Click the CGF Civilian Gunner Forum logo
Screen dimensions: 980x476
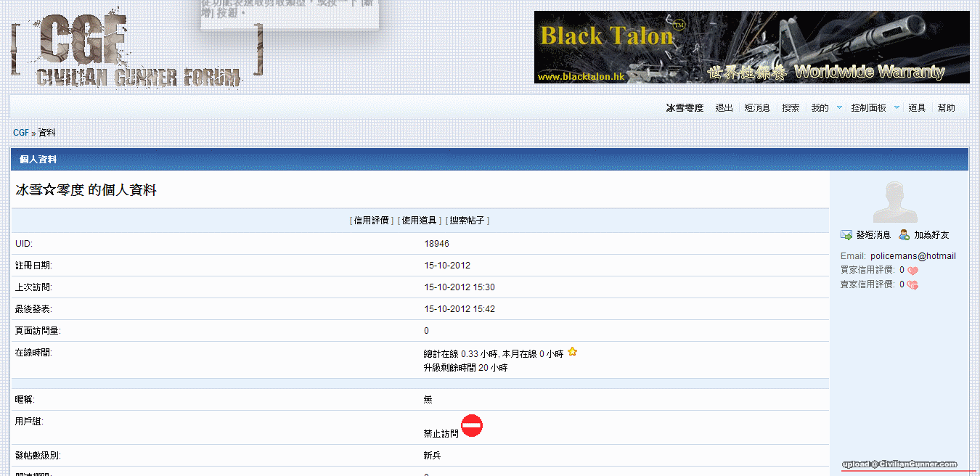pos(136,47)
